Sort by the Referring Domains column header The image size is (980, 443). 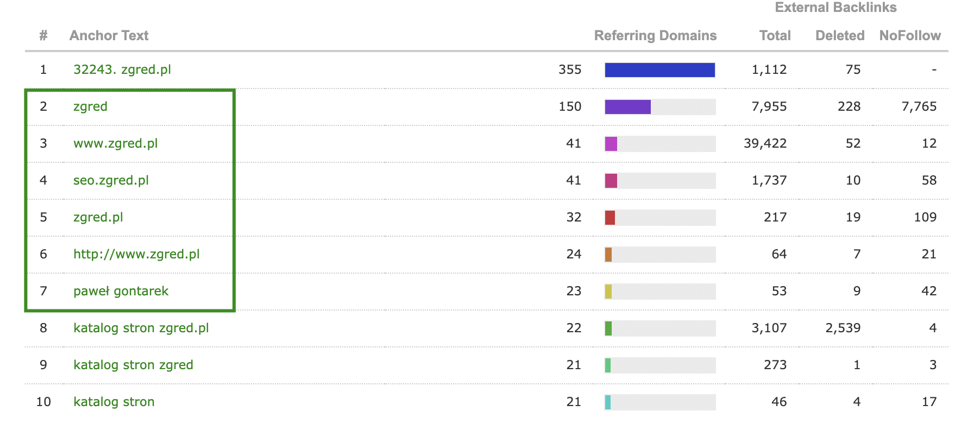click(x=655, y=36)
